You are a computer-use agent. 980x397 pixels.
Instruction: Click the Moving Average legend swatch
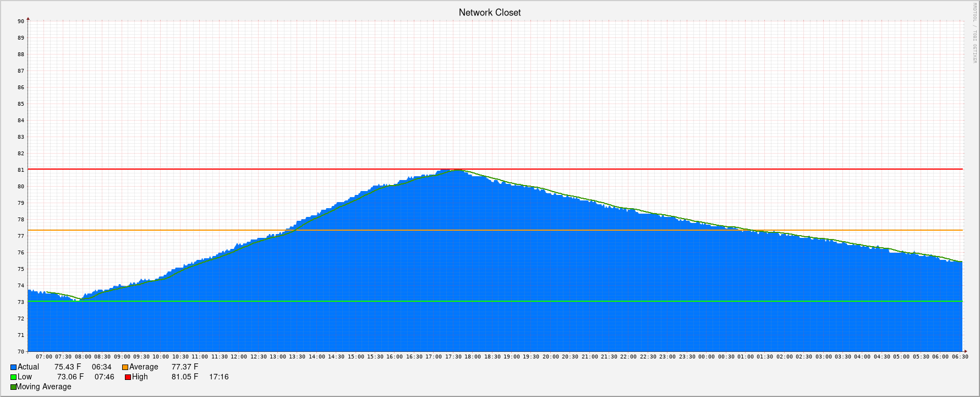13,387
